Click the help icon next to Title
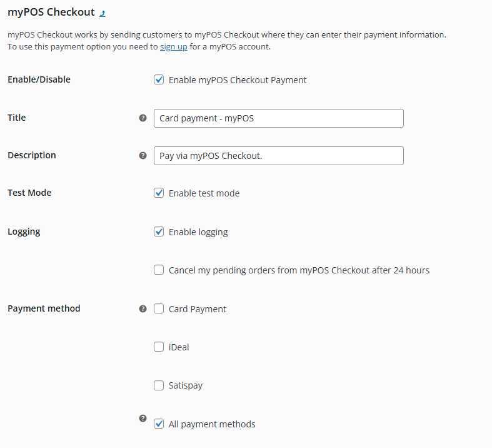 [x=143, y=118]
